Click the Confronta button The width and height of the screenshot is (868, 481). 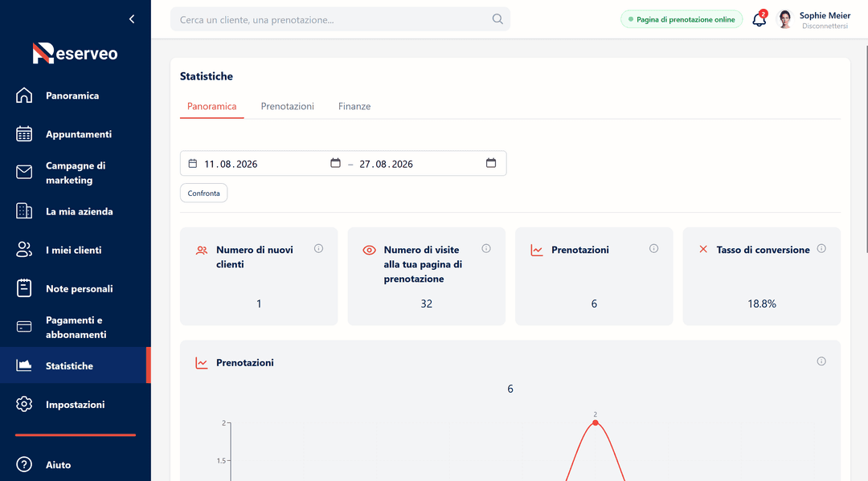pos(203,193)
